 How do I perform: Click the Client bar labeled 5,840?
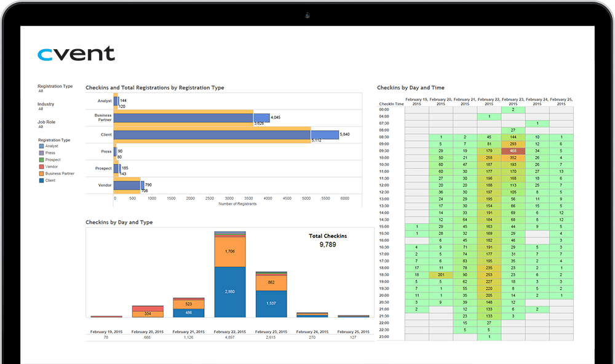click(x=324, y=135)
